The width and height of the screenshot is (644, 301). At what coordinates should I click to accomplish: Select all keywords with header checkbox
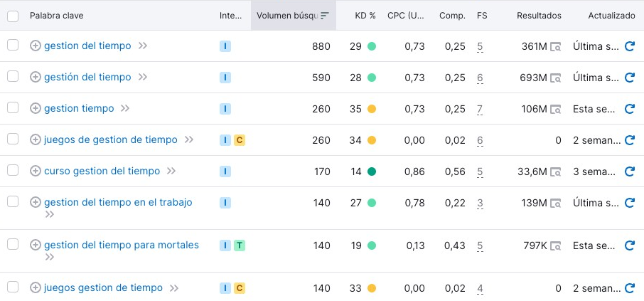(x=13, y=16)
